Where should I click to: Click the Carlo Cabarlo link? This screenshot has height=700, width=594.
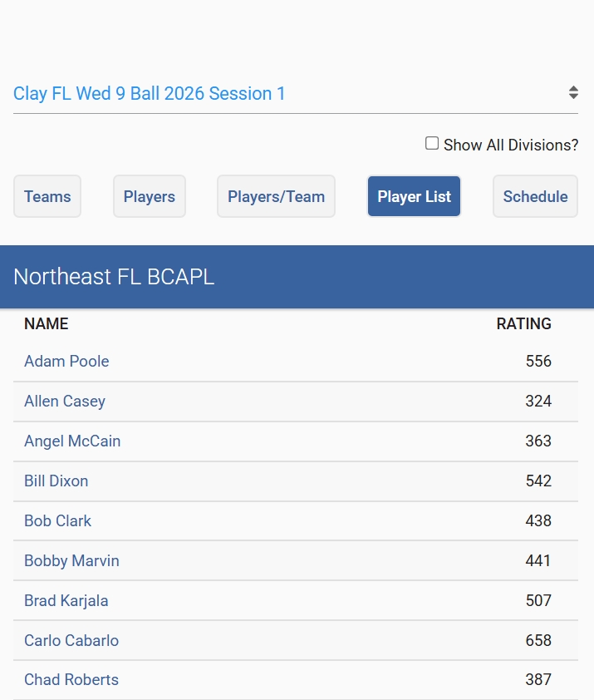[71, 641]
